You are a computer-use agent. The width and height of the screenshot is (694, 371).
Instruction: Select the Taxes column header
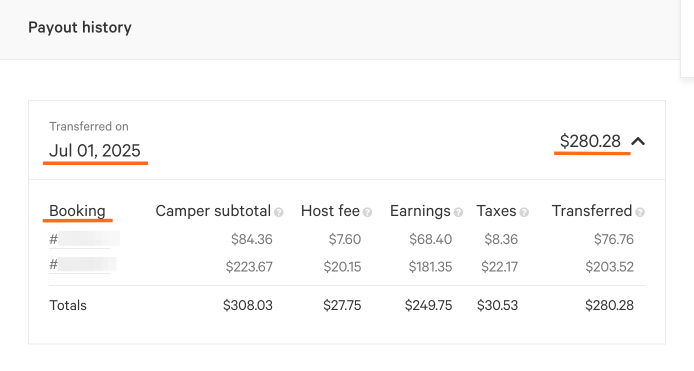coord(496,211)
